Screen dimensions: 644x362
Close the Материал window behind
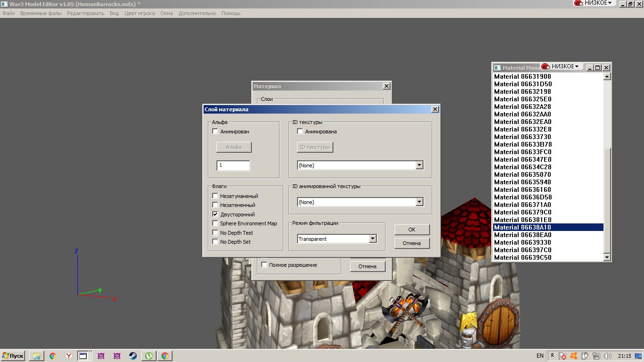tap(387, 86)
